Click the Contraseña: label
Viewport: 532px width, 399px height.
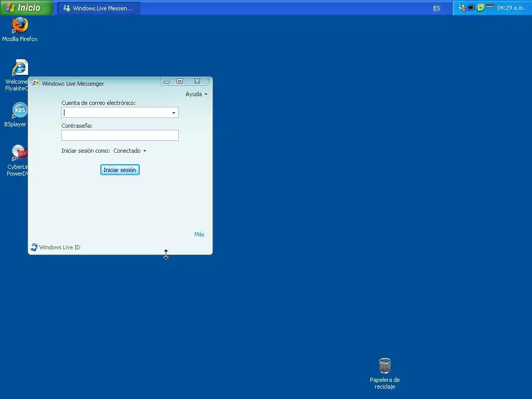[77, 126]
